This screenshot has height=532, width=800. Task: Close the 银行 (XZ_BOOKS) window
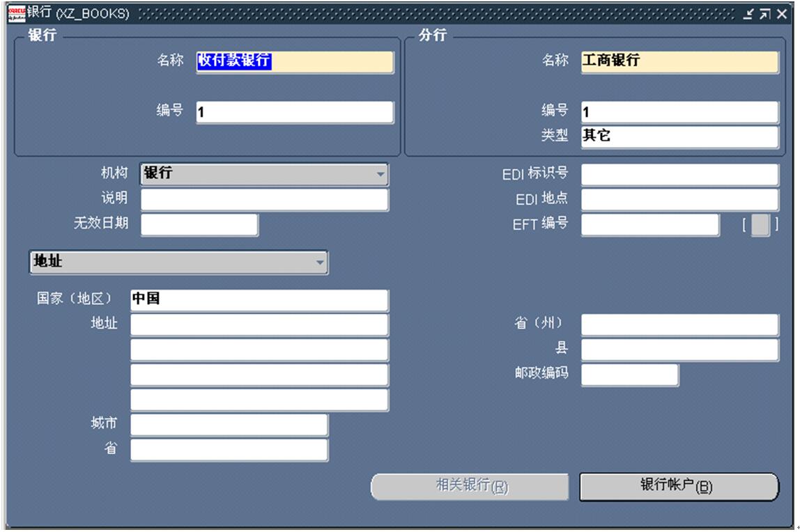781,15
